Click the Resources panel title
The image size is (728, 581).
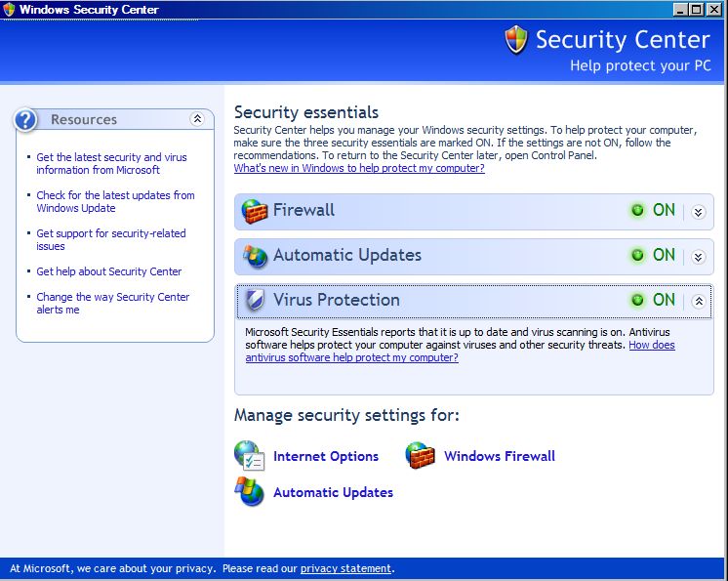[x=84, y=120]
